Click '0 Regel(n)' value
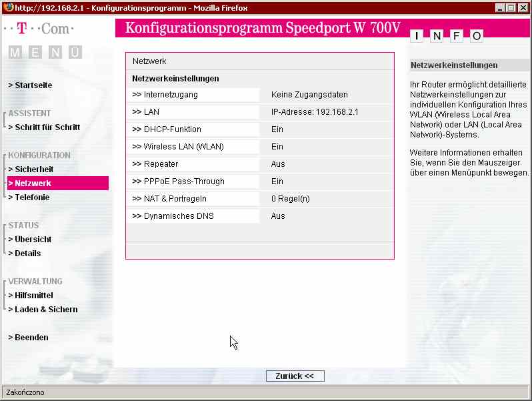Image resolution: width=532 pixels, height=401 pixels. click(x=291, y=199)
